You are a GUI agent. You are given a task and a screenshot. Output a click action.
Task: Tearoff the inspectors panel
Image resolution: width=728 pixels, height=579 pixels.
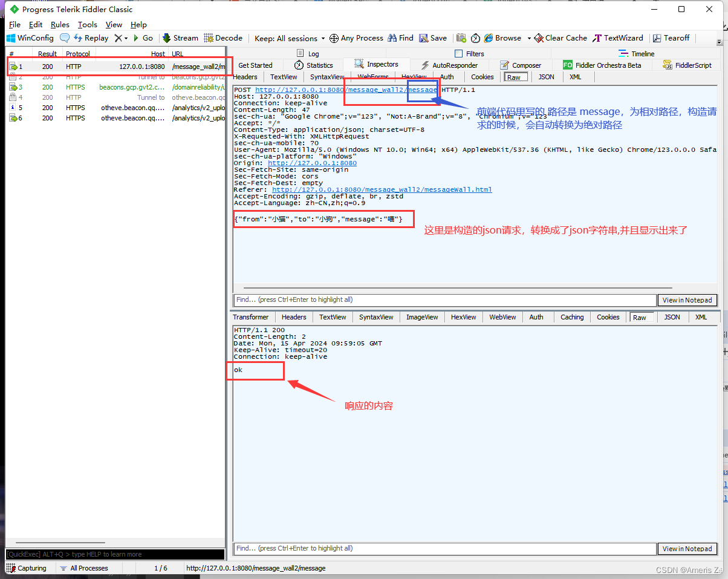(671, 38)
